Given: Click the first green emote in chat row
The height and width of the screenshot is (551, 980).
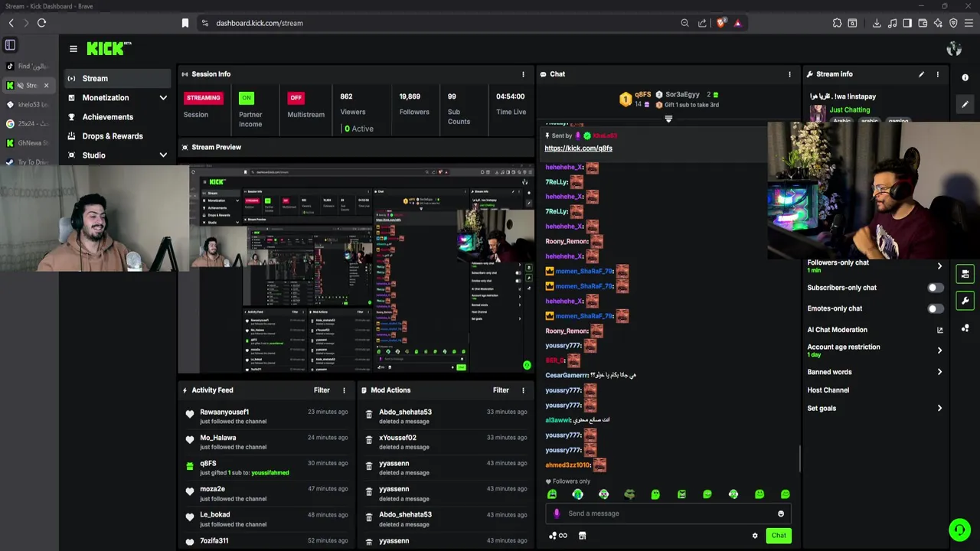Looking at the screenshot, I should [x=552, y=494].
